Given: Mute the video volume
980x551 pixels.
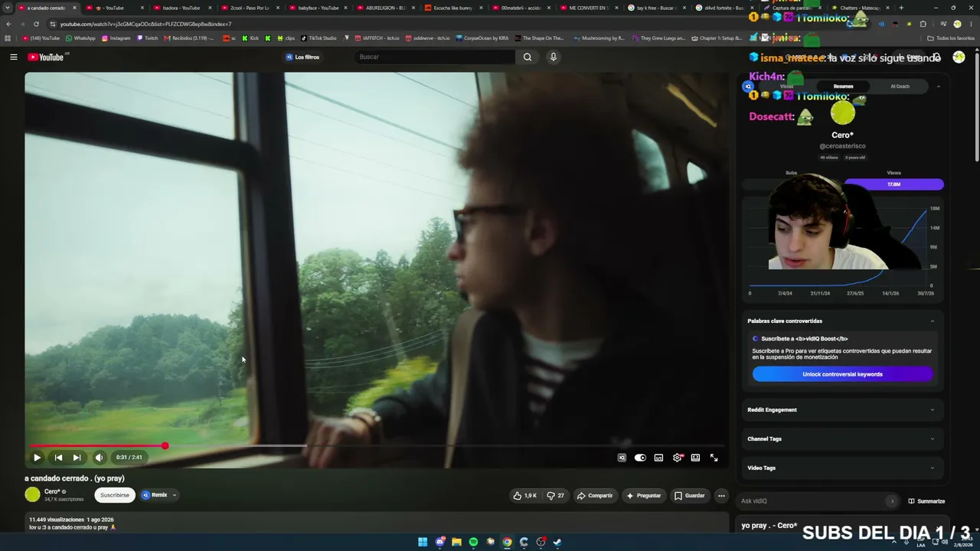Looking at the screenshot, I should click(99, 458).
